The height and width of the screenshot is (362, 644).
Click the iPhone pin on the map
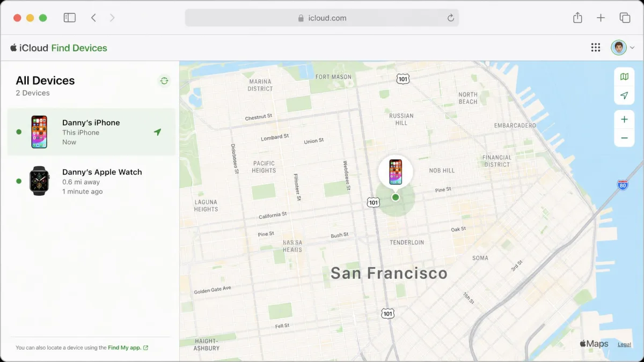(x=396, y=172)
